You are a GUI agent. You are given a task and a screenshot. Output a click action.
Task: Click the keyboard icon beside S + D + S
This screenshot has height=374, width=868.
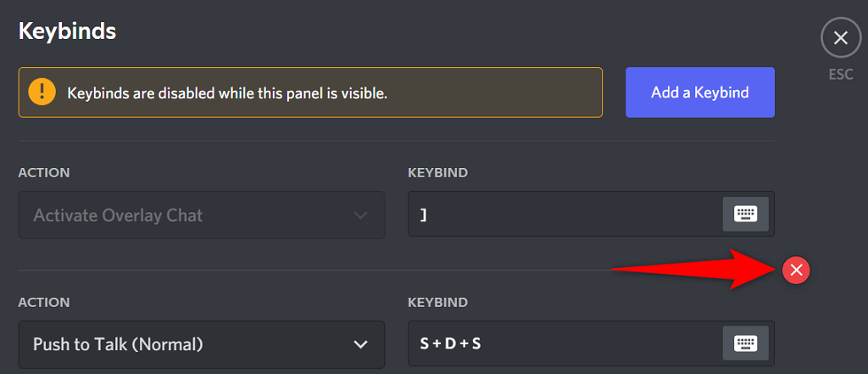pos(745,343)
